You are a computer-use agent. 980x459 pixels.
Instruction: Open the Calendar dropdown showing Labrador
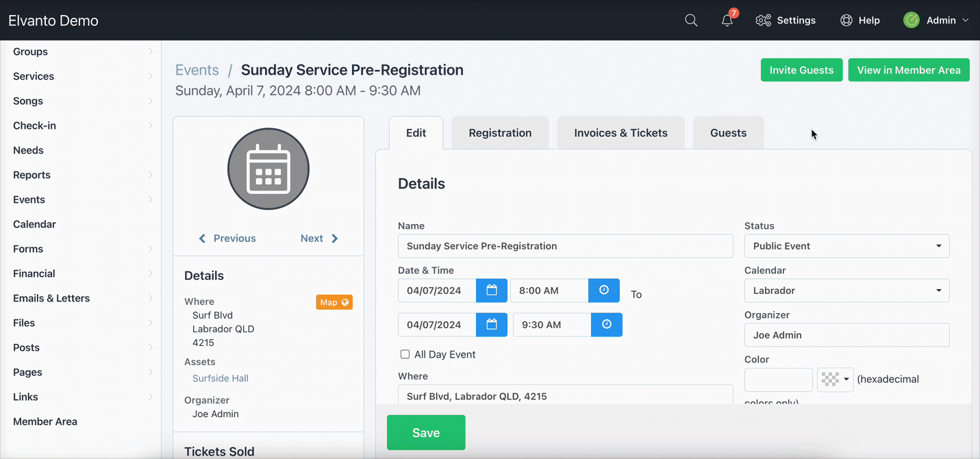coord(846,290)
